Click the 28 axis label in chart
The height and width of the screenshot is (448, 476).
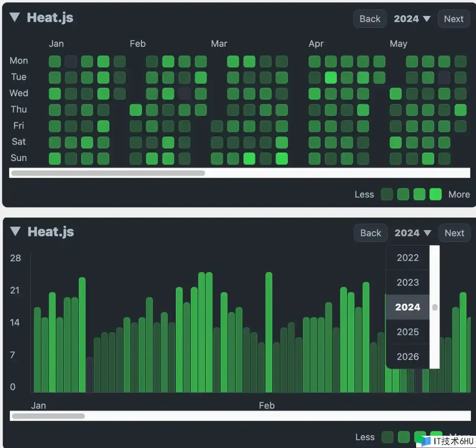pyautogui.click(x=15, y=258)
